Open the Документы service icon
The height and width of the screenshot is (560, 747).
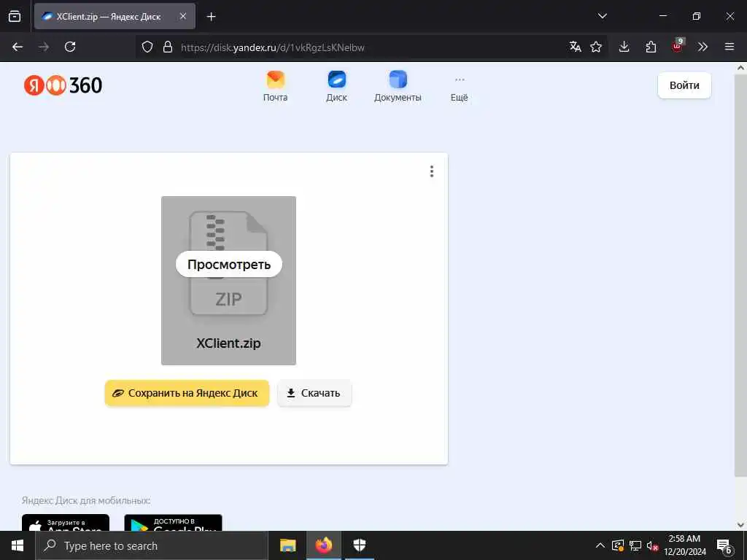[398, 86]
